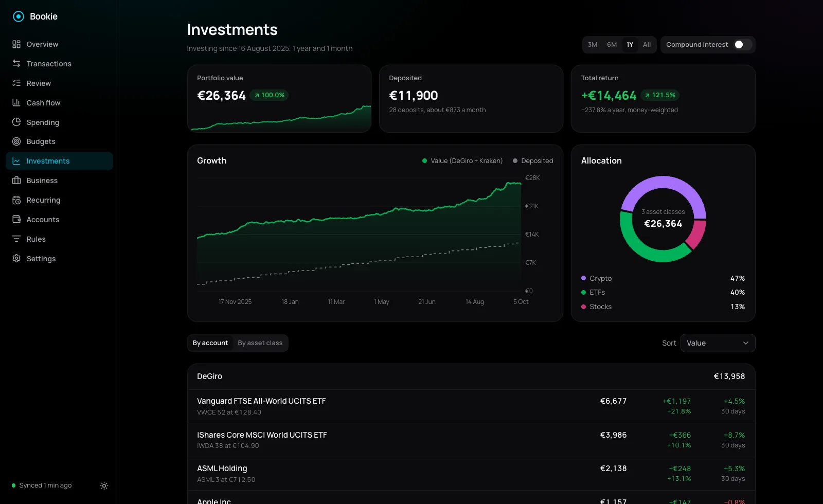Viewport: 823px width, 504px height.
Task: Click the Rules filter icon
Action: (x=16, y=239)
